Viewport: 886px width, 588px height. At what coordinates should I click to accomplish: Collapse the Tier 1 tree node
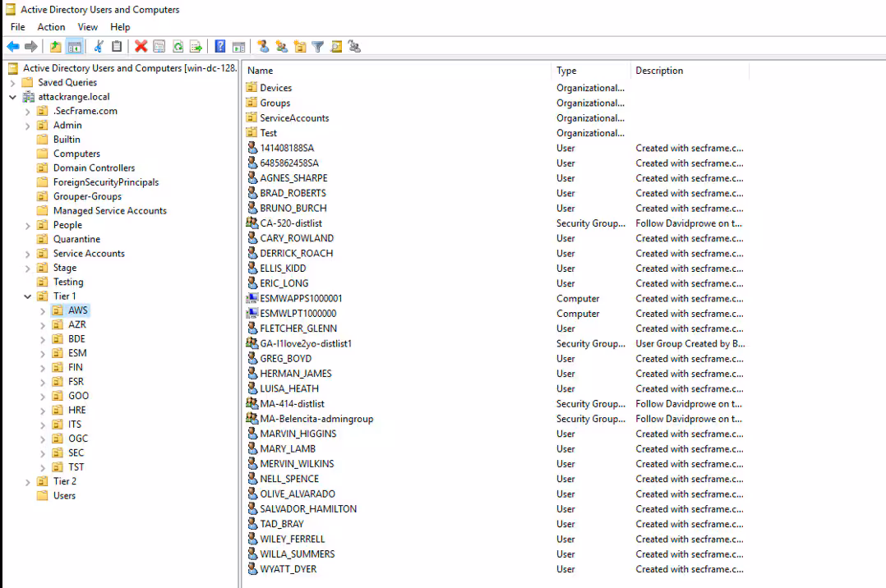point(28,296)
